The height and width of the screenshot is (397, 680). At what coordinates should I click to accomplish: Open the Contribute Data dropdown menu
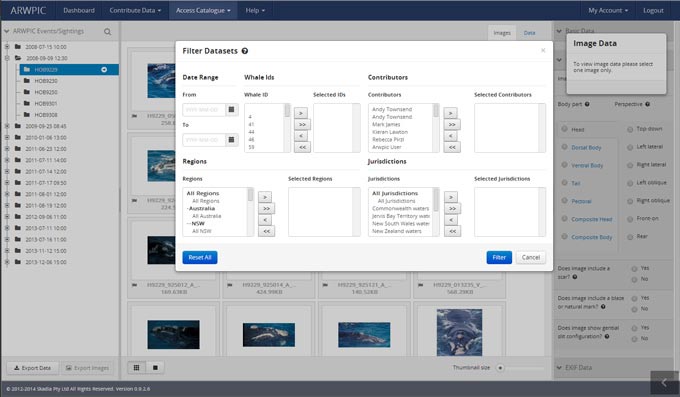135,10
